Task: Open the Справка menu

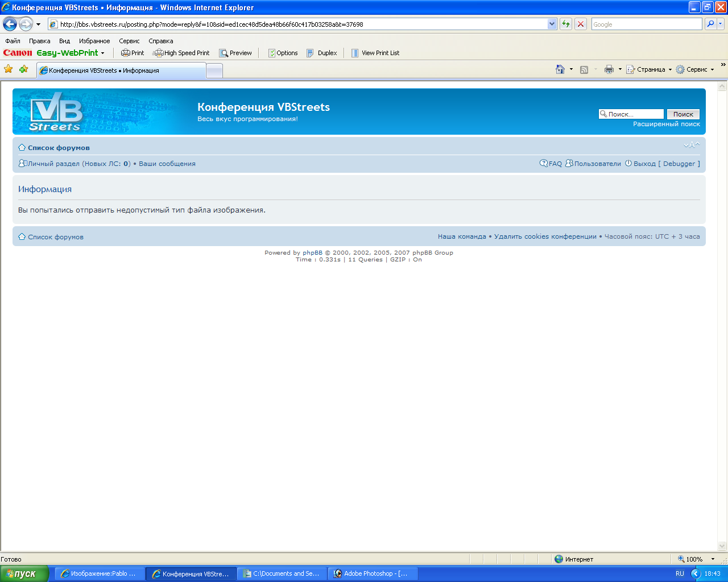Action: pyautogui.click(x=161, y=41)
